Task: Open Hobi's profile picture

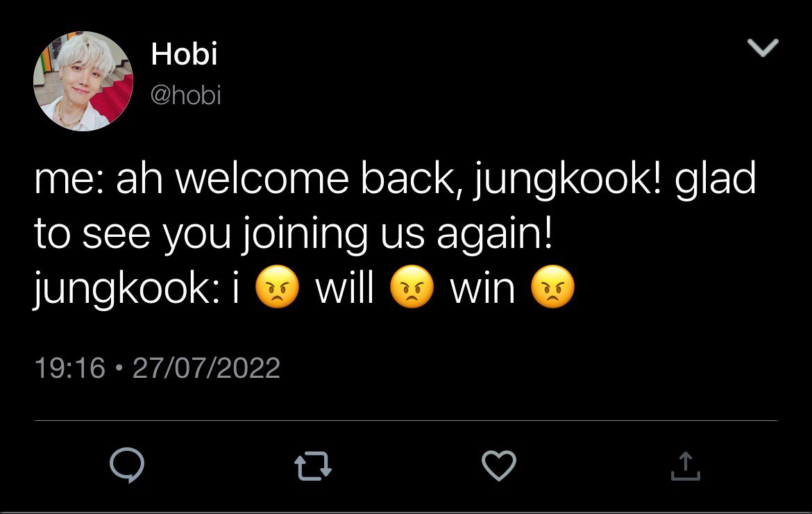Action: pos(83,81)
